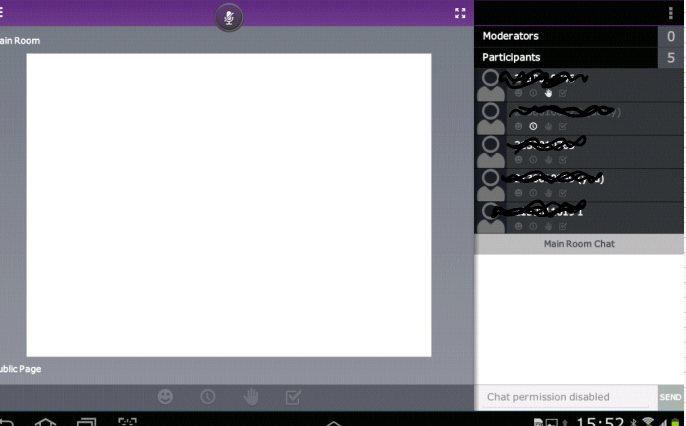Raise your hand using bottom toolbar
Image resolution: width=686 pixels, height=426 pixels.
[251, 397]
